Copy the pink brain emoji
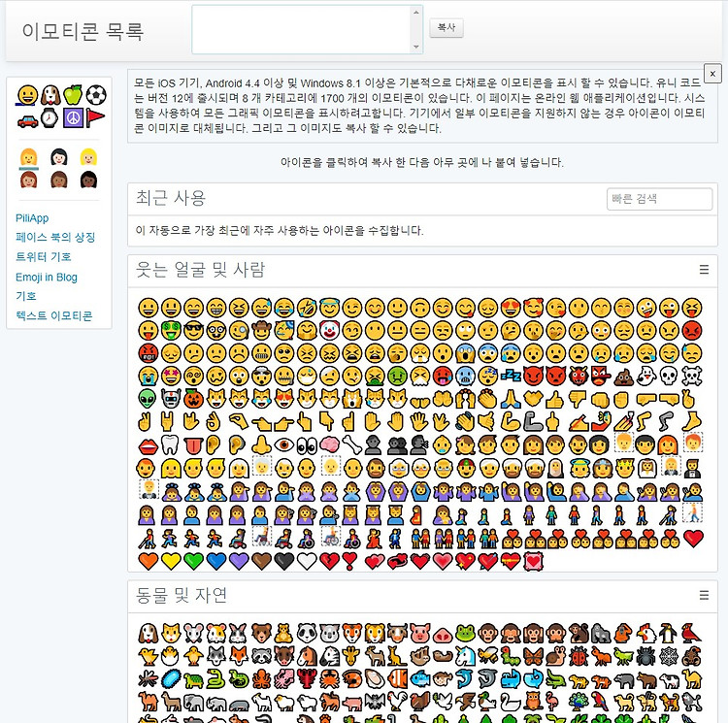 [x=330, y=445]
